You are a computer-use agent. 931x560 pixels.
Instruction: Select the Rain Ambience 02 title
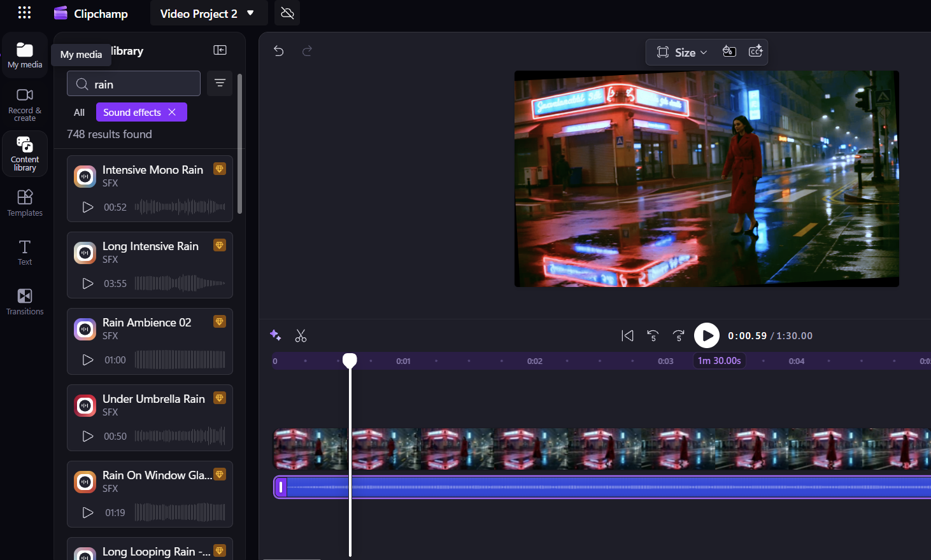pyautogui.click(x=147, y=323)
